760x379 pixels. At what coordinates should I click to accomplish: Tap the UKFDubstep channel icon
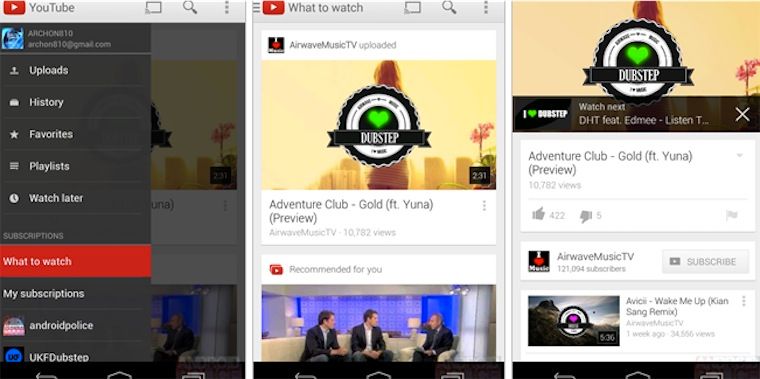point(14,354)
